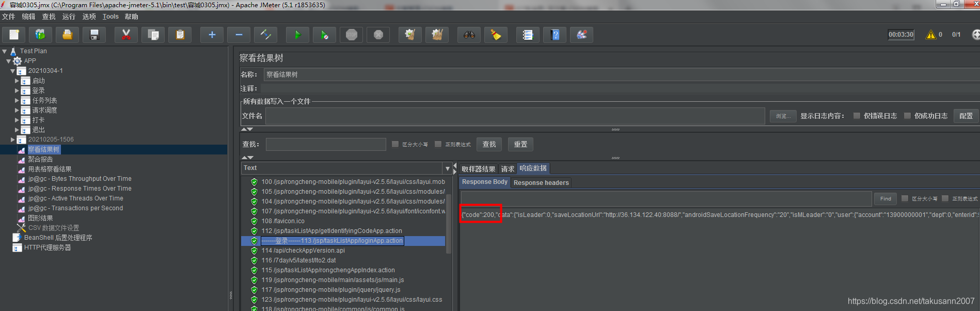Image resolution: width=980 pixels, height=311 pixels.
Task: Click the 配置 button
Action: coord(966,116)
